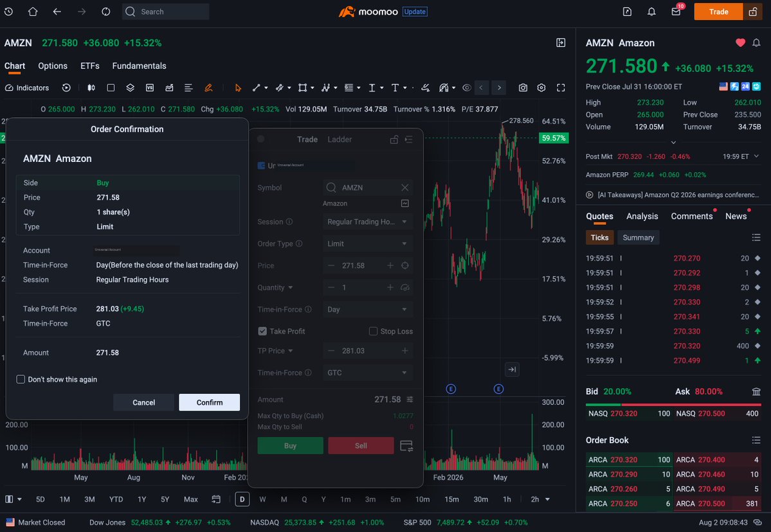Click the red heart watchlist icon
Screen dimensions: 771x532
(740, 43)
